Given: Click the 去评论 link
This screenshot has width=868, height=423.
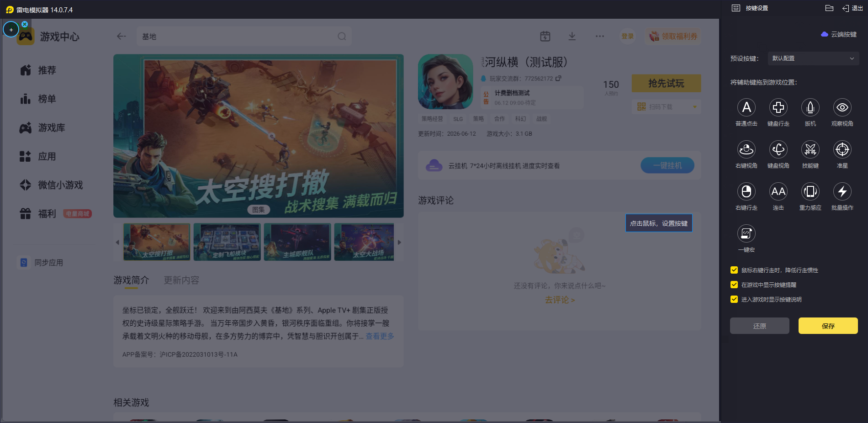Looking at the screenshot, I should (x=560, y=300).
